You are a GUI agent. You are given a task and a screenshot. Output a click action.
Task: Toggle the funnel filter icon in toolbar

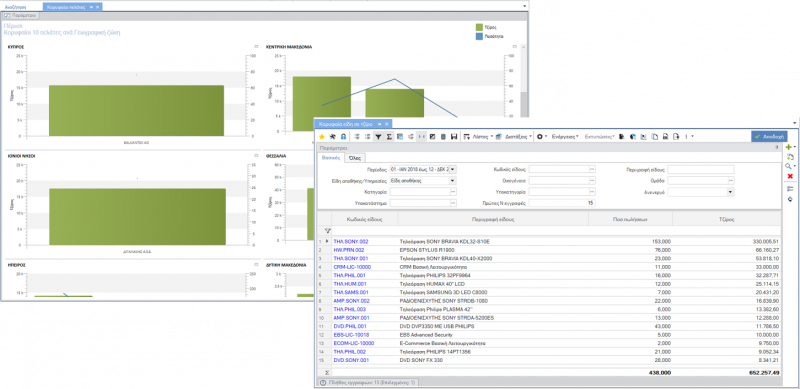[378, 137]
